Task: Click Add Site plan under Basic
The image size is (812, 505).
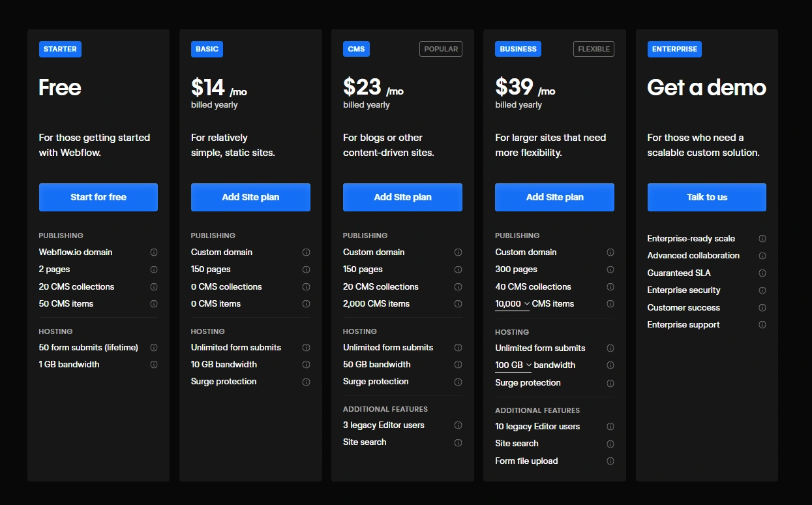Action: pyautogui.click(x=250, y=197)
